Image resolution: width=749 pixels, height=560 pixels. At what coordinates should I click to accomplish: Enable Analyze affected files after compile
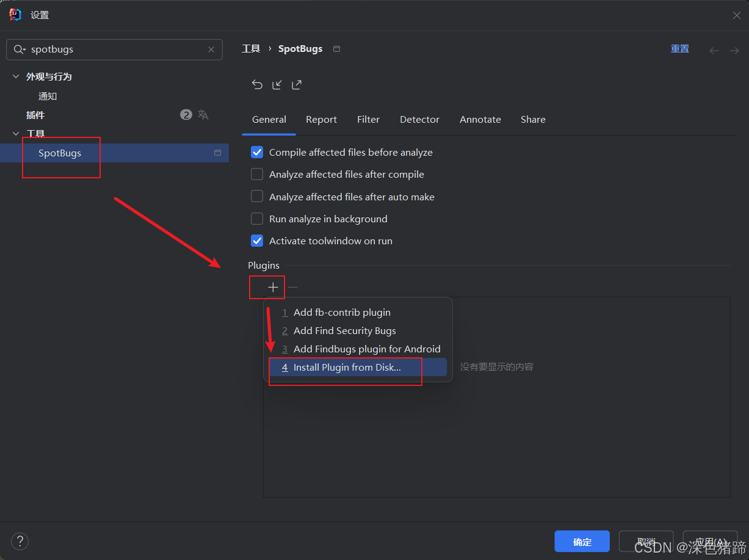pos(257,175)
